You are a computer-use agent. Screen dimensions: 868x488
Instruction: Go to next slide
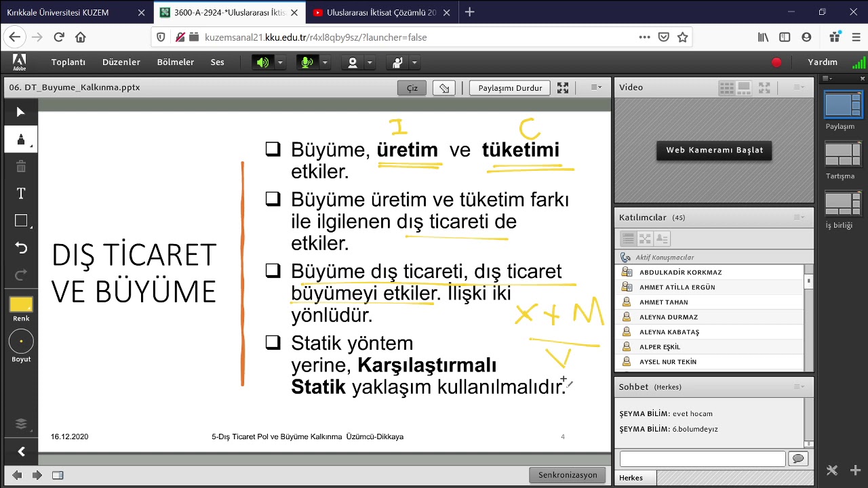tap(37, 475)
